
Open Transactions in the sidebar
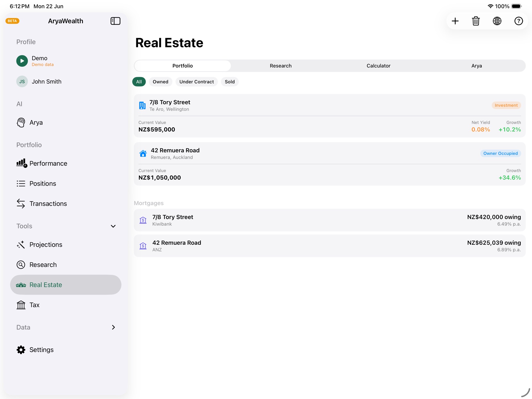(x=66, y=204)
